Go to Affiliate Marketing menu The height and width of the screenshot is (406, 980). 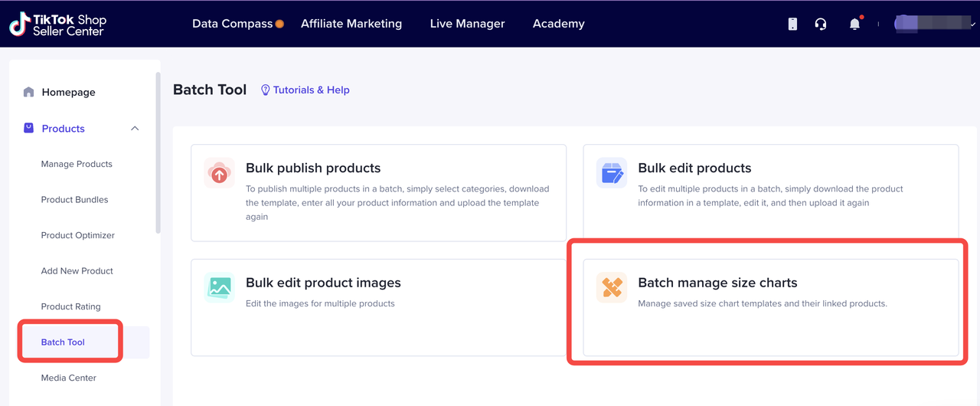(x=351, y=24)
